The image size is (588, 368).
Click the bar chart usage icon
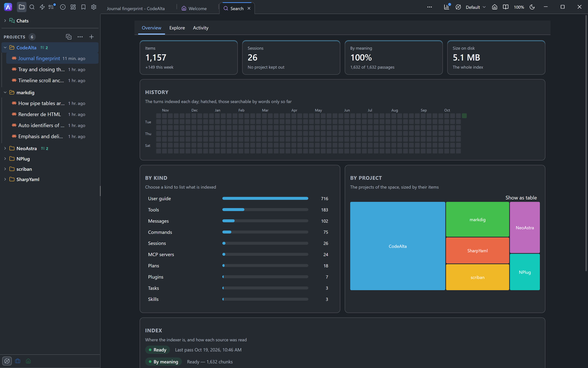pyautogui.click(x=447, y=7)
